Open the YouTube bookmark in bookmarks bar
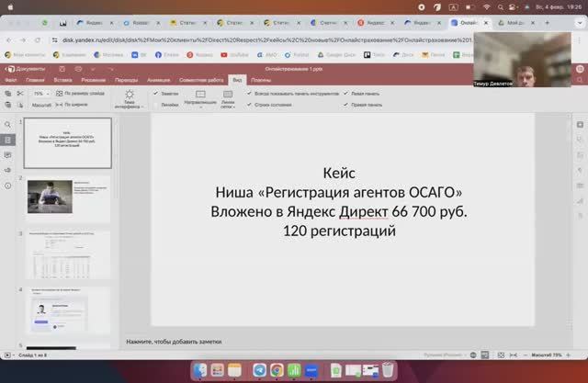Screen dimensions: 588x383 (234, 55)
